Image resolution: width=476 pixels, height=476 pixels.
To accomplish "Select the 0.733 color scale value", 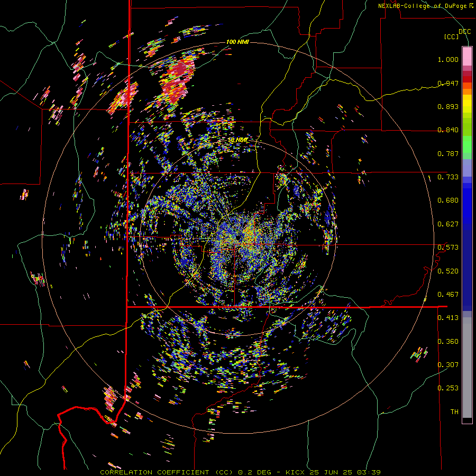I will pyautogui.click(x=448, y=177).
